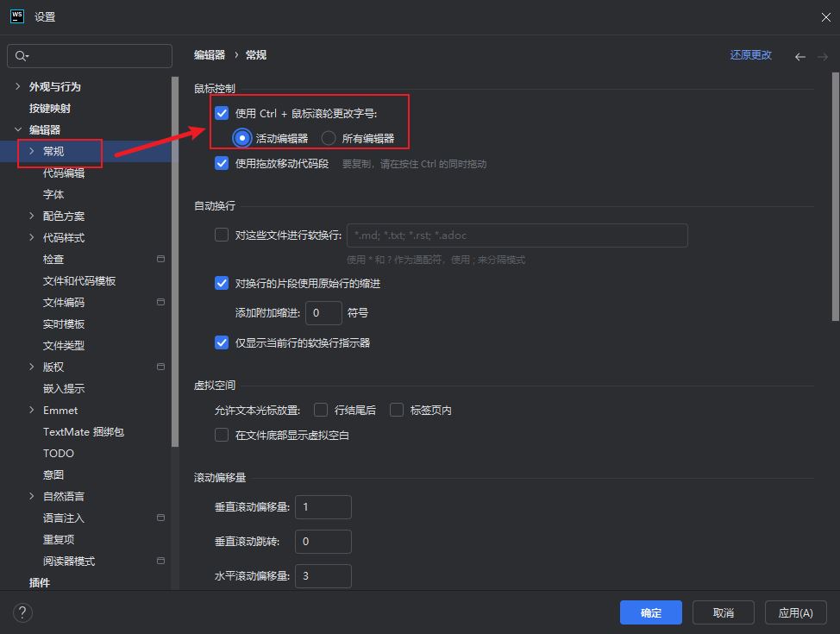The width and height of the screenshot is (840, 634).
Task: Uncheck 使用 Ctrl + 鼠标滚轮更改字号
Action: (222, 113)
